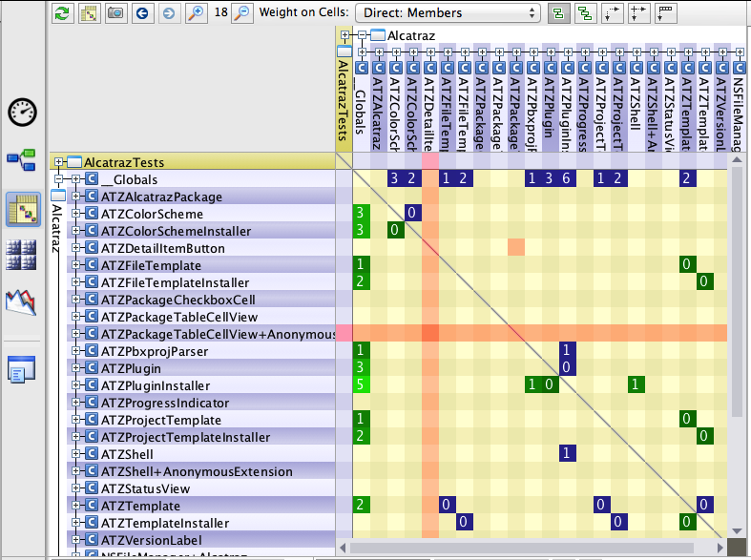Select the ATZVersionLabel row
This screenshot has height=560, width=751.
(200, 540)
